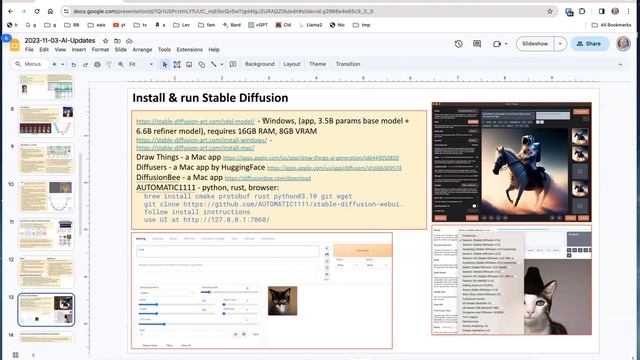Click the move-to-folder icon beside title

117,41
